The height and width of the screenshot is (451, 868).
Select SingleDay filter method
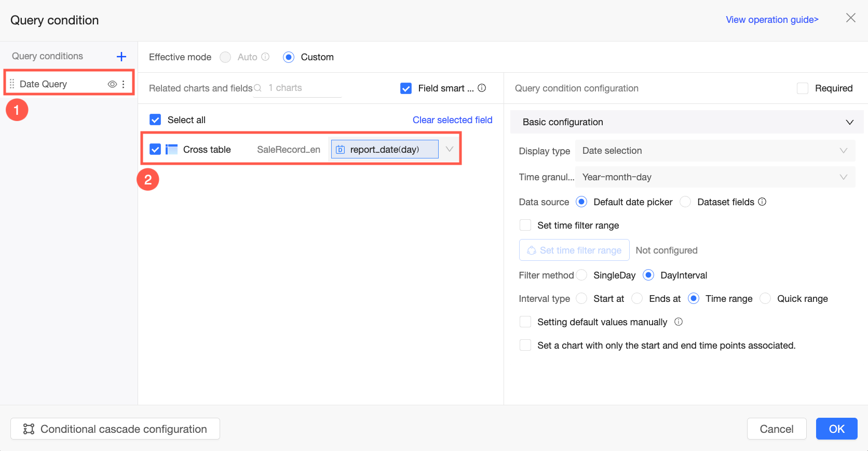(x=582, y=275)
